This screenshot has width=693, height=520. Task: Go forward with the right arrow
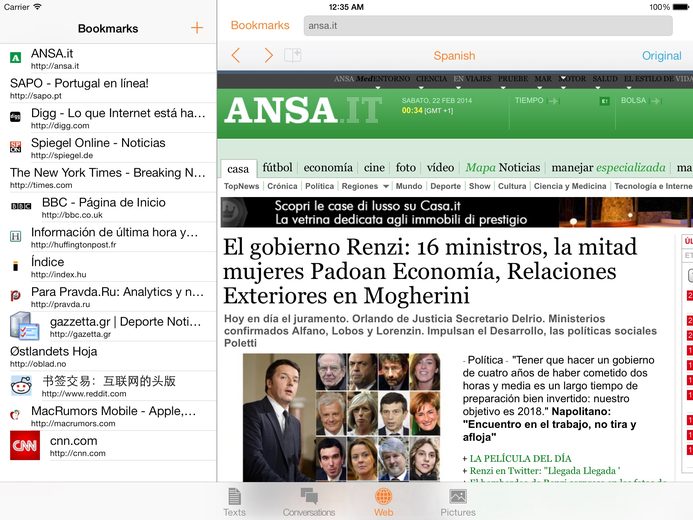[x=268, y=56]
